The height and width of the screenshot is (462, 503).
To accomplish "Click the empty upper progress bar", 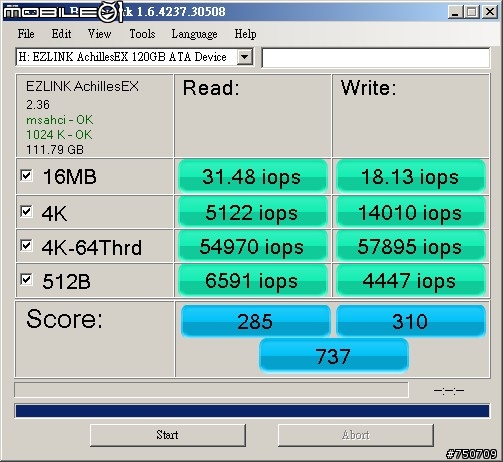I will 211,390.
